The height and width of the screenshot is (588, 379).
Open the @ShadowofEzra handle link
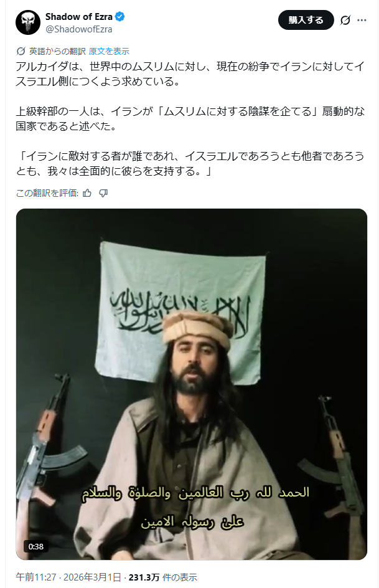click(79, 29)
